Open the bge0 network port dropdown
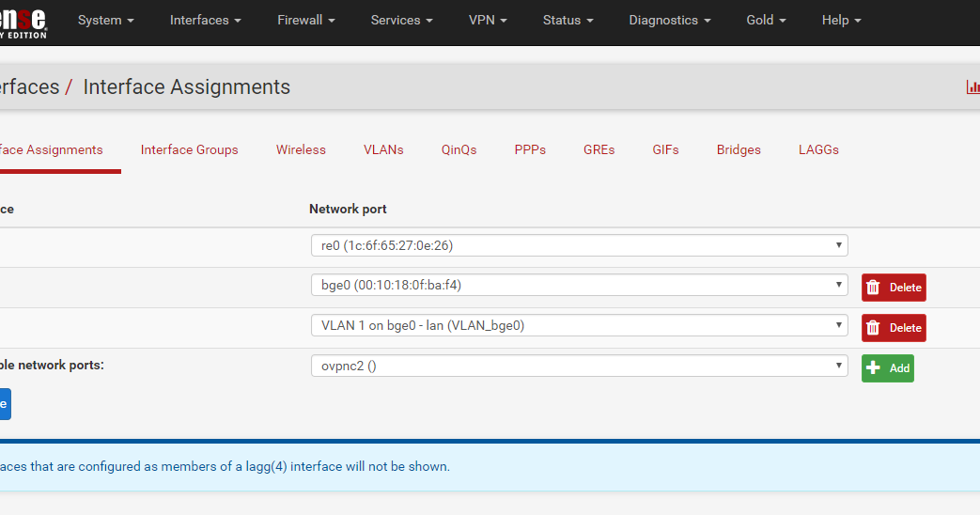This screenshot has width=980, height=515. 580,285
